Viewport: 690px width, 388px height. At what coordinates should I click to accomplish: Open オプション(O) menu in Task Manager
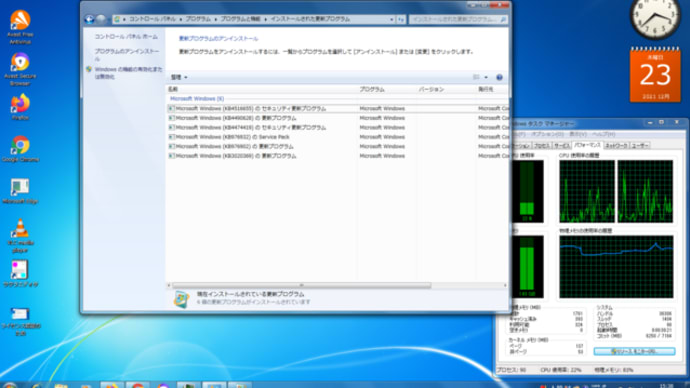pyautogui.click(x=547, y=134)
